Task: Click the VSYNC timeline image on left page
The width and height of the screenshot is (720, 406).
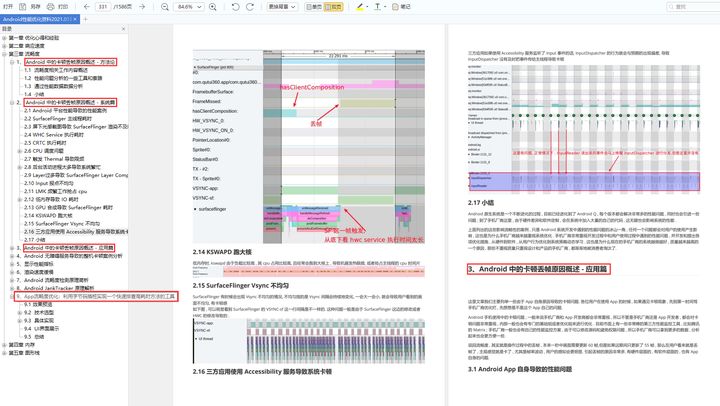Action: click(309, 341)
